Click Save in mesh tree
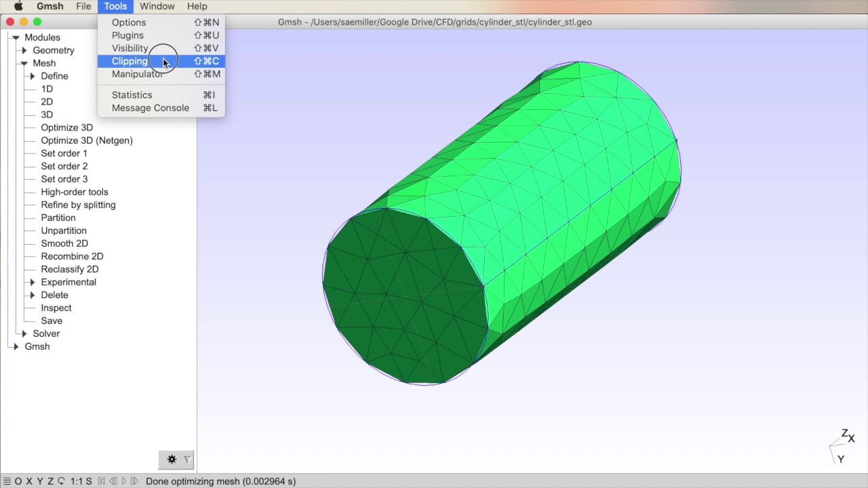 point(52,321)
